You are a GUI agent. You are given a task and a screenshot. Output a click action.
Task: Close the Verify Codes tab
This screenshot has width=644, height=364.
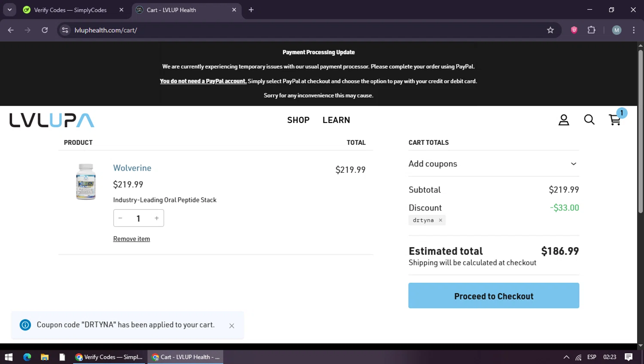click(122, 10)
